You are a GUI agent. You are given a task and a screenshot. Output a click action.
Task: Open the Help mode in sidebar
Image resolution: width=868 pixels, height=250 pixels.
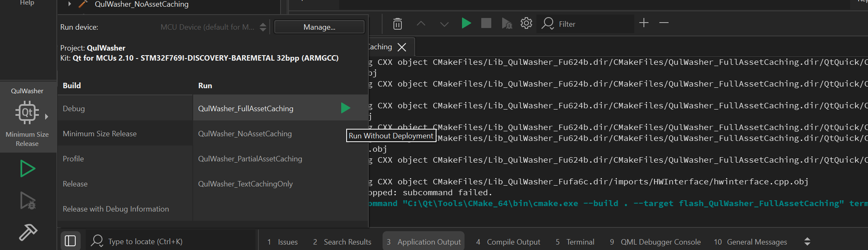27,3
